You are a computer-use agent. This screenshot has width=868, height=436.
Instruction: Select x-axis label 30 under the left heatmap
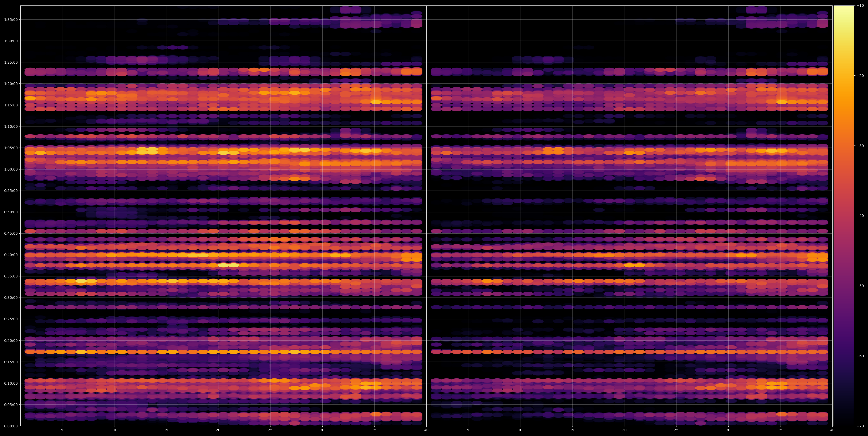[x=322, y=430]
